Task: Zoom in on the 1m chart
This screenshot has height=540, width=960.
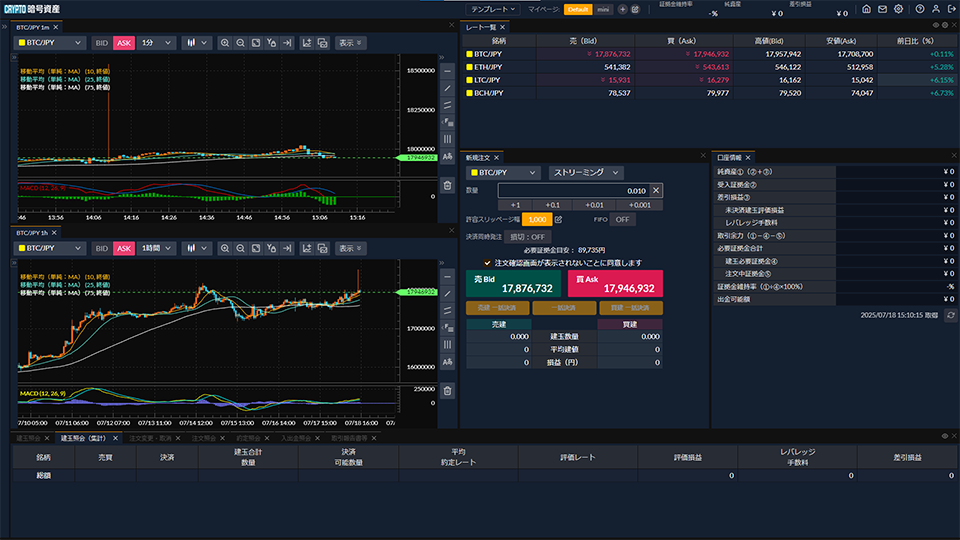Action: (x=225, y=43)
